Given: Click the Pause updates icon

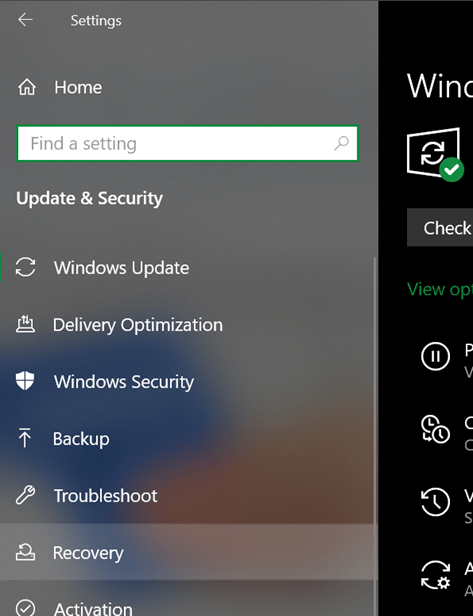Looking at the screenshot, I should click(435, 356).
